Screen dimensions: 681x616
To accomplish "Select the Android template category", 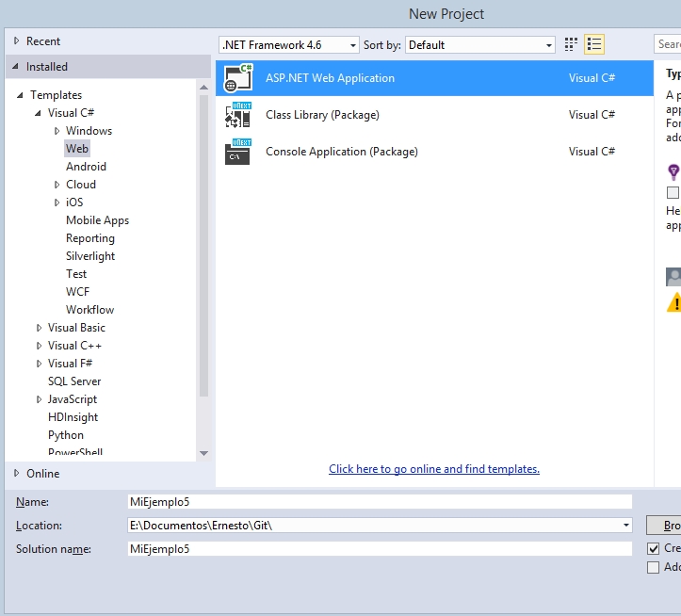I will click(86, 167).
